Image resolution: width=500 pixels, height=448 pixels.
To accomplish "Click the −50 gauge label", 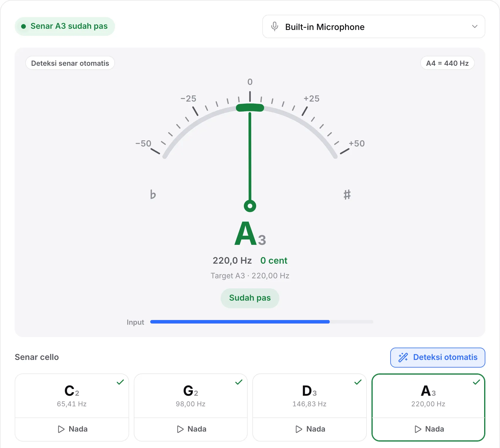I will [x=143, y=144].
